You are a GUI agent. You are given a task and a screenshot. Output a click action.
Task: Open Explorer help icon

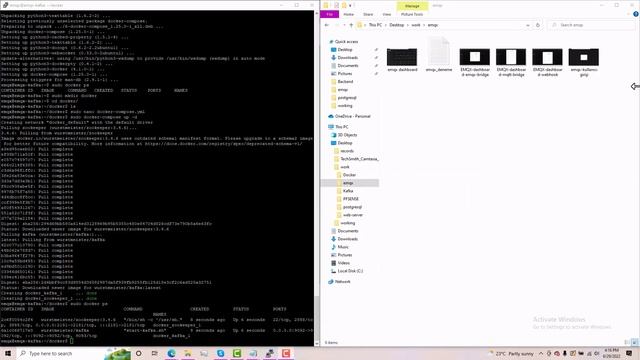coord(636,14)
